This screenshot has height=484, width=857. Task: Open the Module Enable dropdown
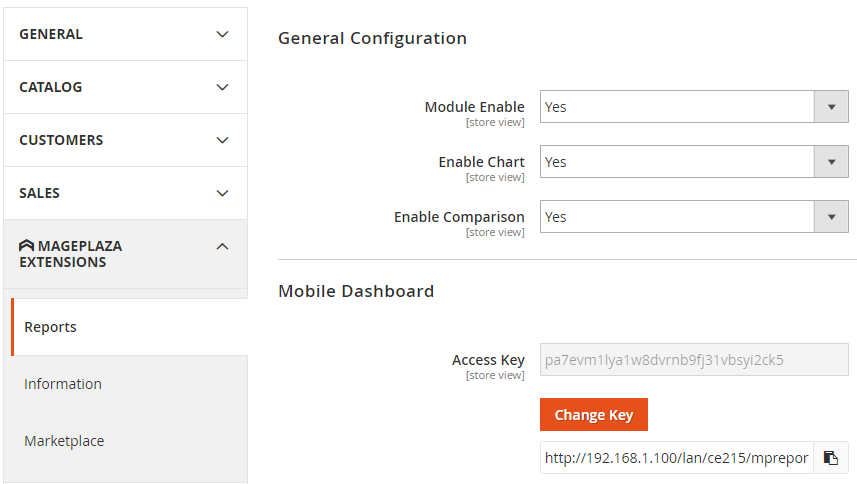(x=677, y=107)
